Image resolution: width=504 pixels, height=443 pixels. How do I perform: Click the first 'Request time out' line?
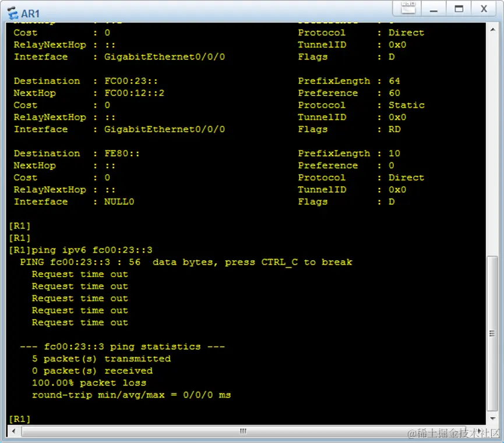80,274
